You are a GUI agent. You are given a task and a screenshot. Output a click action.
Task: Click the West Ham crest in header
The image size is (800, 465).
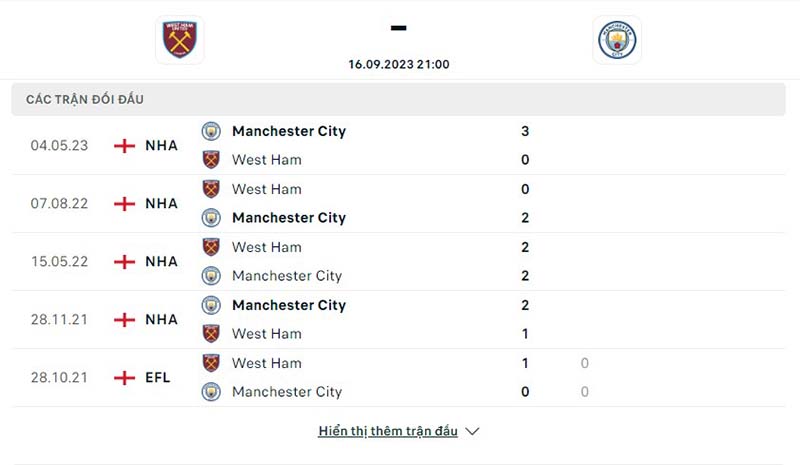(x=181, y=39)
